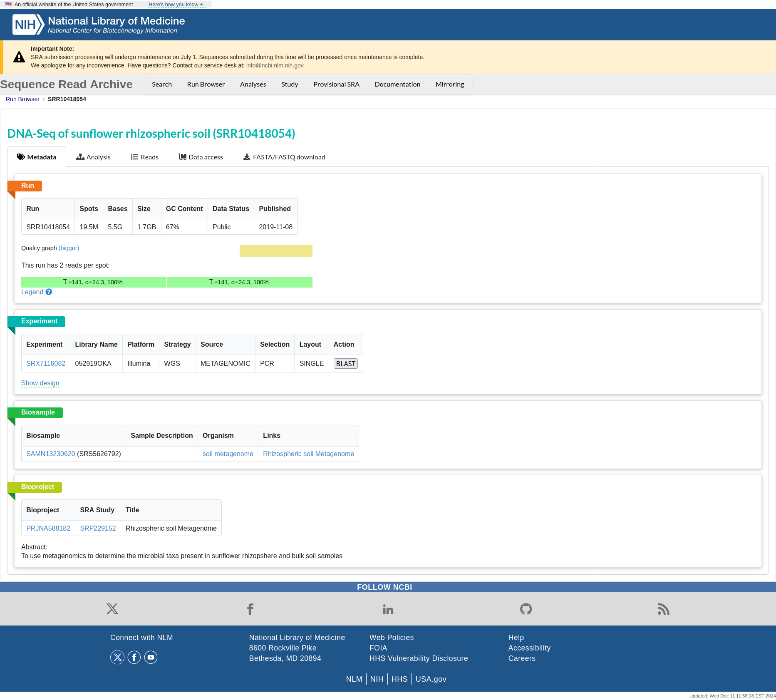This screenshot has width=776, height=700.
Task: Open the Mirroring menu item
Action: pos(450,84)
